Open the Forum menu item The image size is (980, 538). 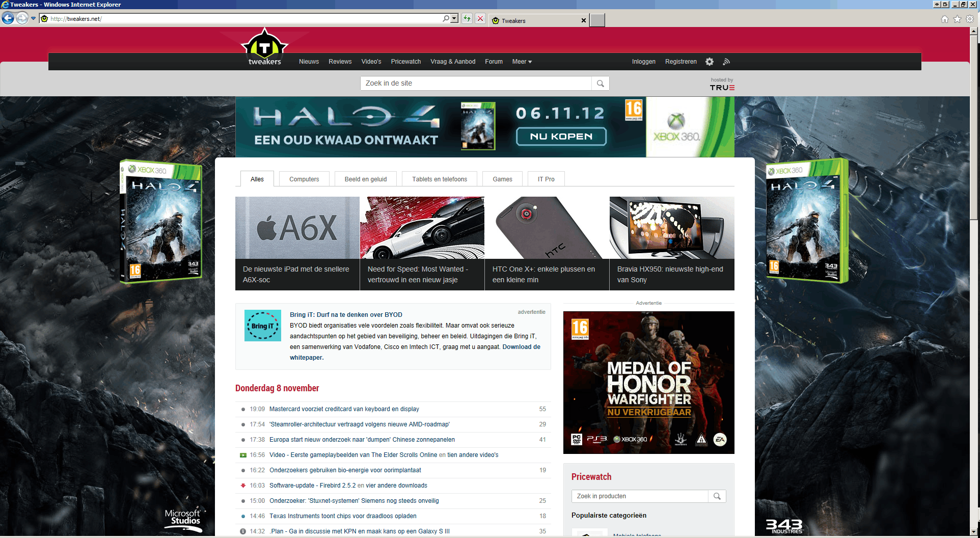coord(494,62)
